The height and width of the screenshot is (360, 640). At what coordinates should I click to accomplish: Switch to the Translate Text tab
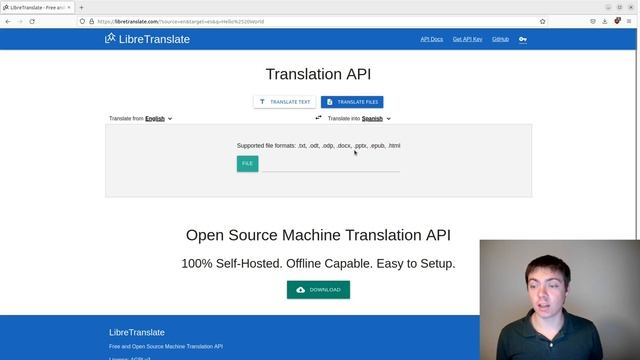pos(284,102)
